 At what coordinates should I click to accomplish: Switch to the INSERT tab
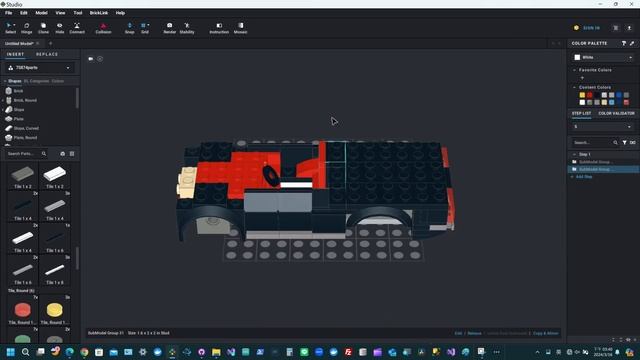coord(15,54)
